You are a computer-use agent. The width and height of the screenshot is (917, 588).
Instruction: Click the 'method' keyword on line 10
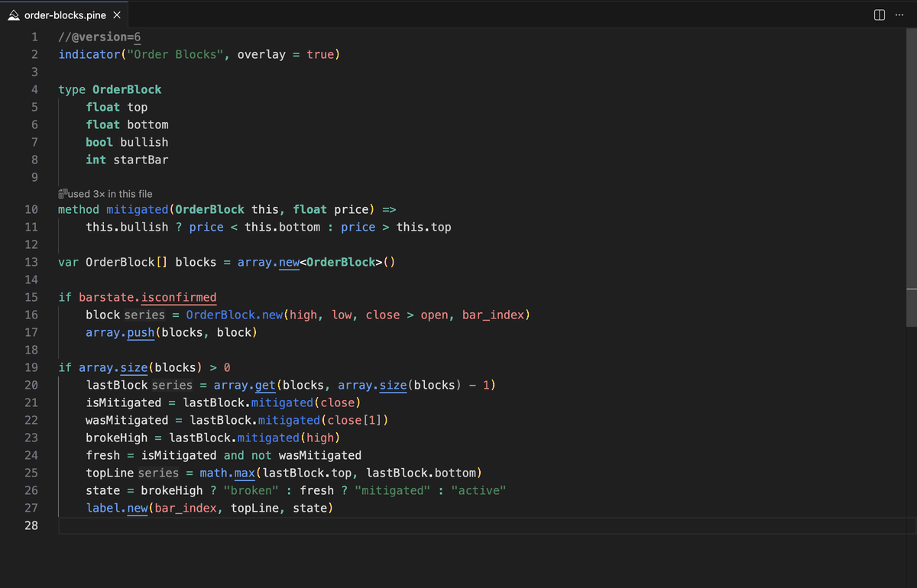point(79,209)
